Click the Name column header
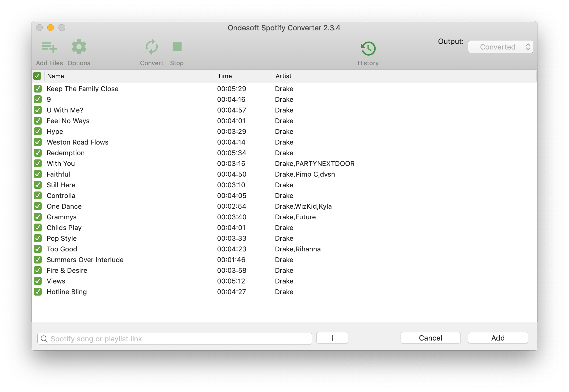This screenshot has width=569, height=392. [x=130, y=76]
